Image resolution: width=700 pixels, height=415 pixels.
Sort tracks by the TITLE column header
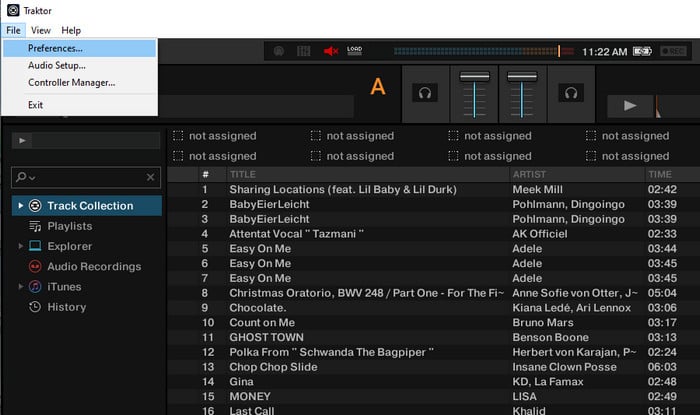[243, 174]
